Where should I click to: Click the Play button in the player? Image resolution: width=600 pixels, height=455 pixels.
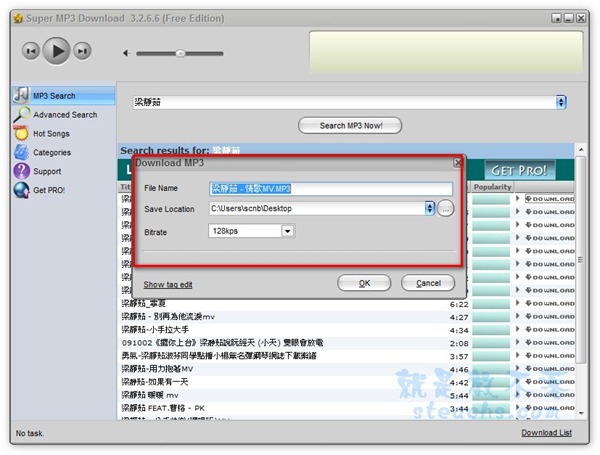click(56, 51)
